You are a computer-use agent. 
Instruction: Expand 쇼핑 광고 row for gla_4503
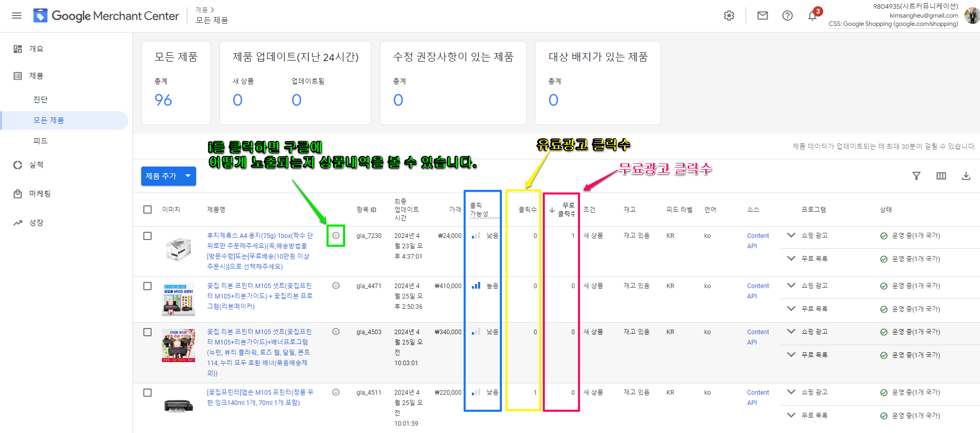pos(791,331)
